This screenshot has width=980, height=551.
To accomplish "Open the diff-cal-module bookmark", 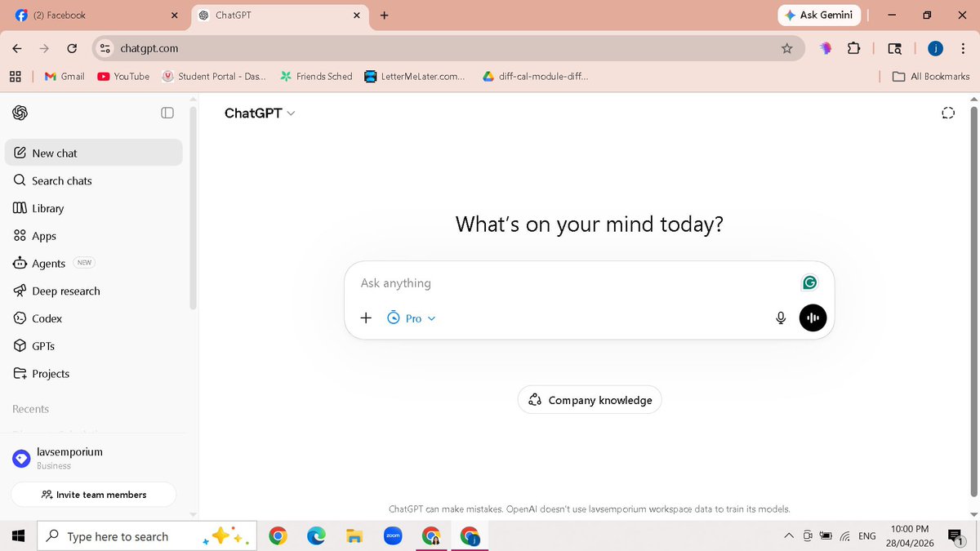I will (x=535, y=76).
